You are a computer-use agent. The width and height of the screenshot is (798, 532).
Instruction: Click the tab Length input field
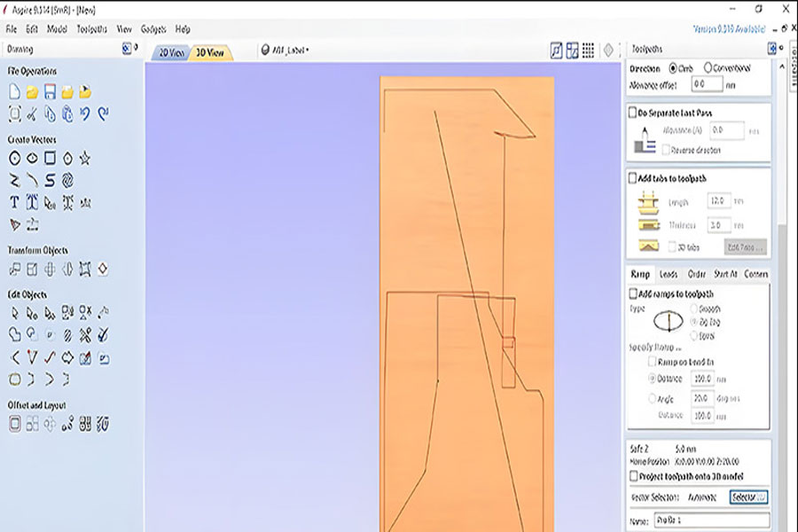[x=718, y=200]
